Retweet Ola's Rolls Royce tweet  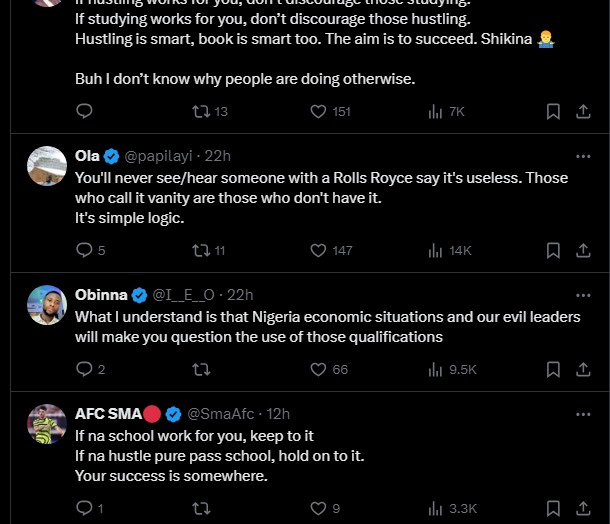coord(201,250)
